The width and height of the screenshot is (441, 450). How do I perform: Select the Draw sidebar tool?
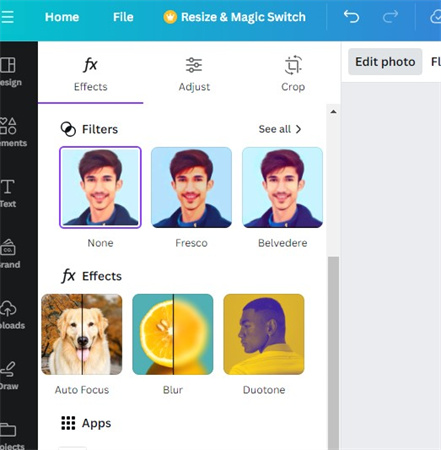9,375
